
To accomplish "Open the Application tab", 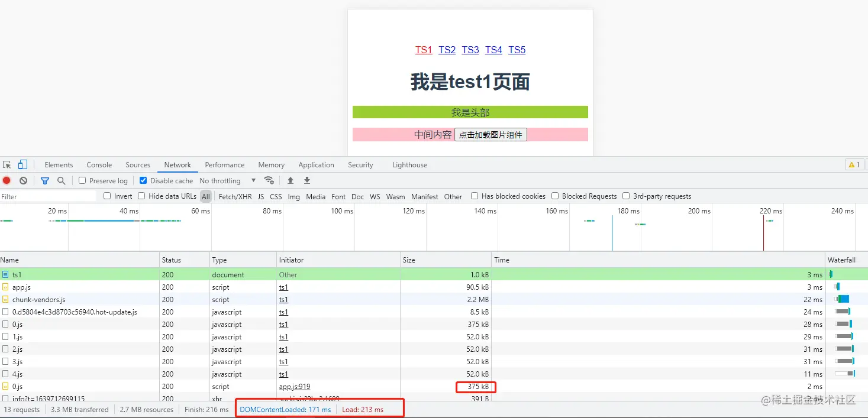I will 316,165.
